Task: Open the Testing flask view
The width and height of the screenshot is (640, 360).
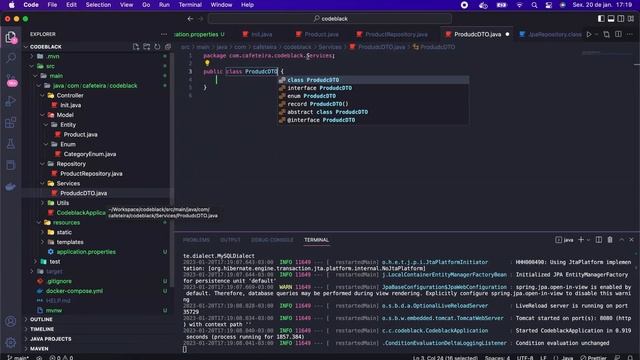Action: pyautogui.click(x=11, y=144)
